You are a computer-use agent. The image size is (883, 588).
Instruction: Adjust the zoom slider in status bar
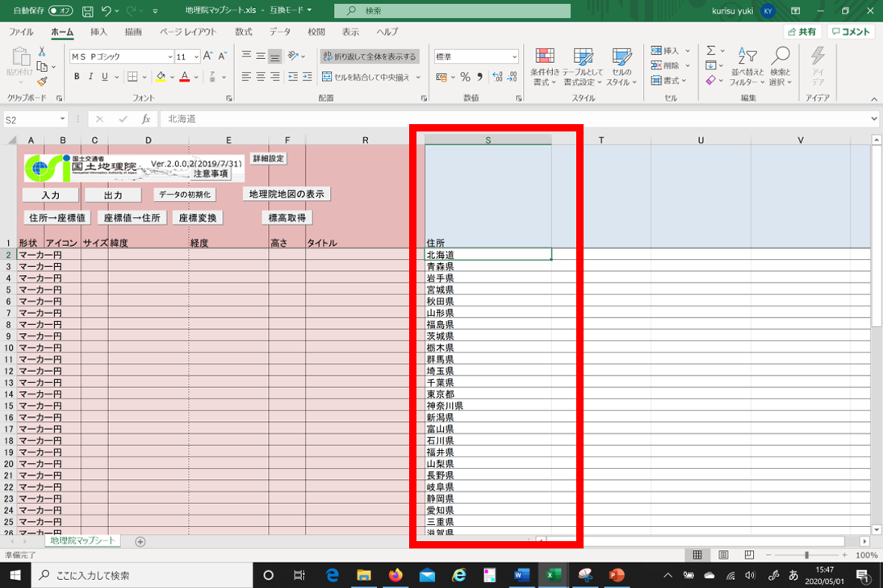806,556
